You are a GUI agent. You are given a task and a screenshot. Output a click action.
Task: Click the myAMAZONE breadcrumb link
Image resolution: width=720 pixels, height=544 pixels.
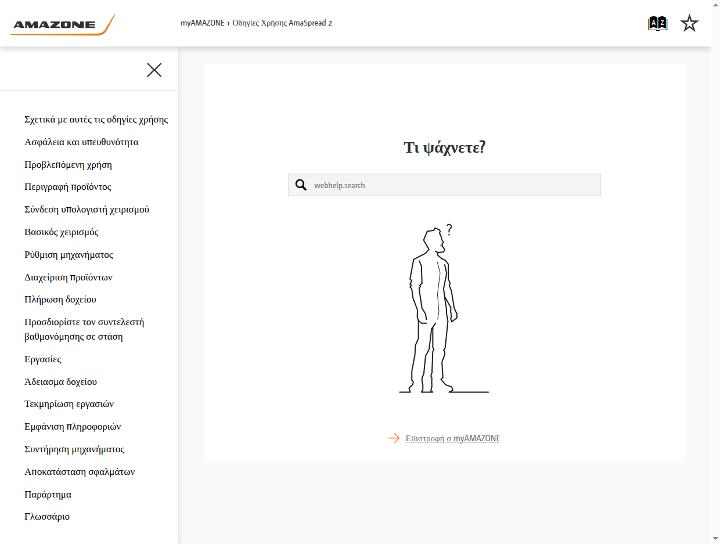tap(202, 22)
